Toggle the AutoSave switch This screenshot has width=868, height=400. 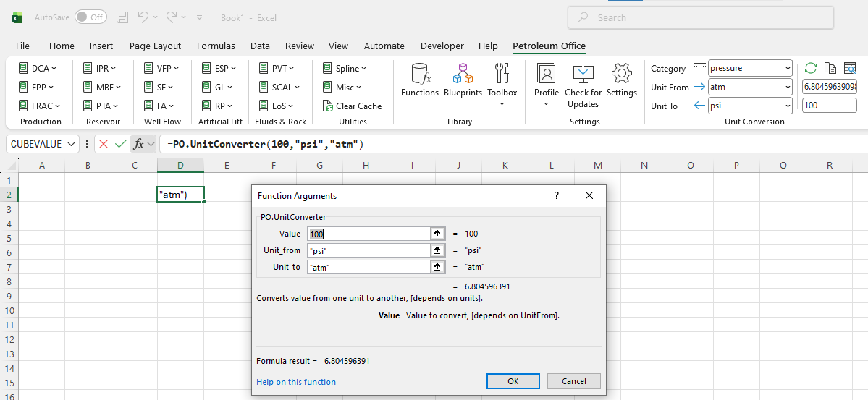click(90, 17)
